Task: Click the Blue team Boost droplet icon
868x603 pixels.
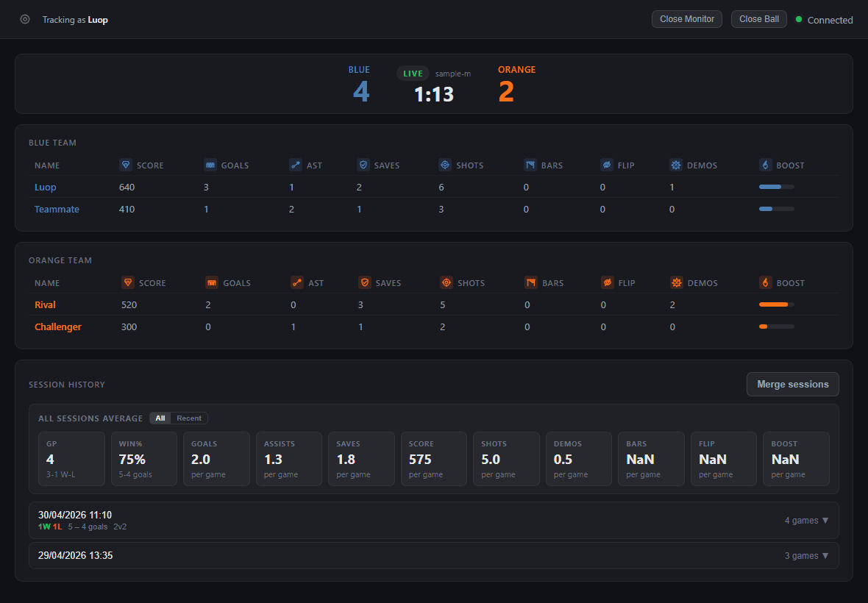Action: (766, 165)
